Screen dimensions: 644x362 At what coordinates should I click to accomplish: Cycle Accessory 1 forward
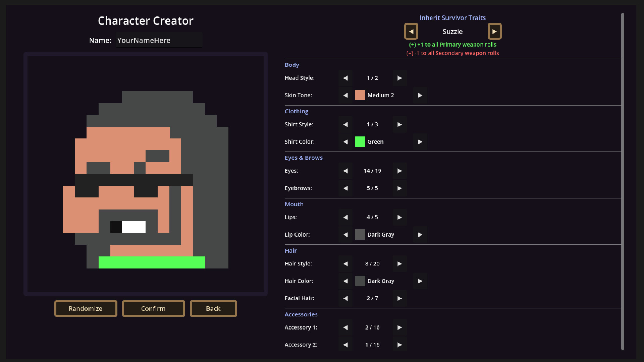(399, 327)
